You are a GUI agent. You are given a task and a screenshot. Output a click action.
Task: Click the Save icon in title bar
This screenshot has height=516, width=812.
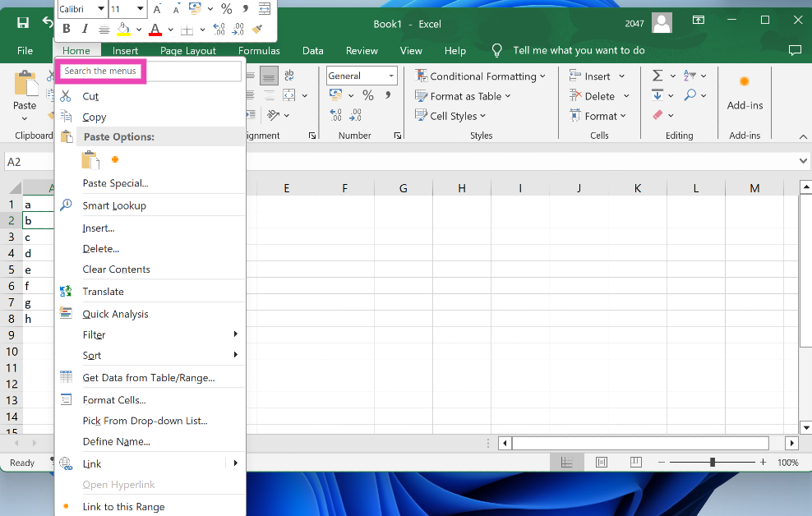(23, 23)
